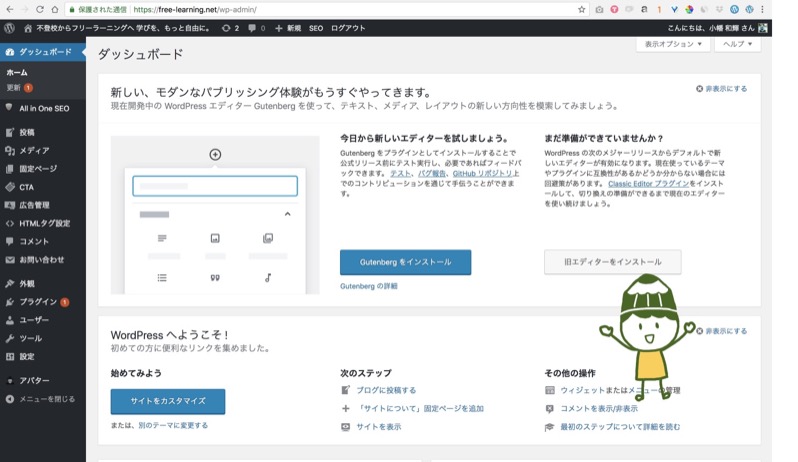Open 更新 updates submenu item
The width and height of the screenshot is (798, 462).
[19, 88]
